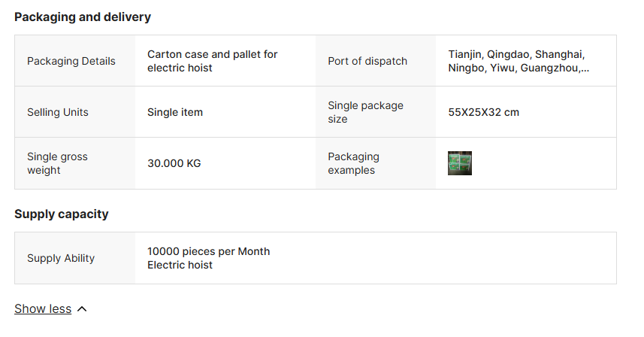Click the Supply capacity heading
This screenshot has width=644, height=337.
pos(62,214)
